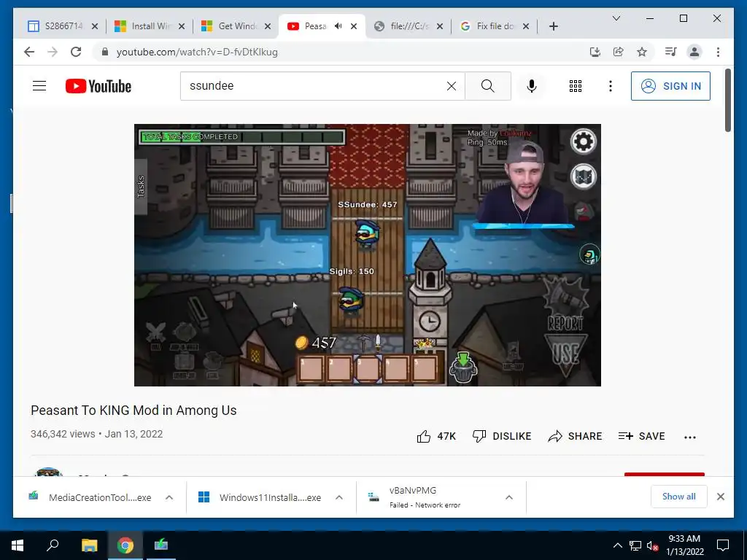Click the SIGN IN button

coord(670,86)
